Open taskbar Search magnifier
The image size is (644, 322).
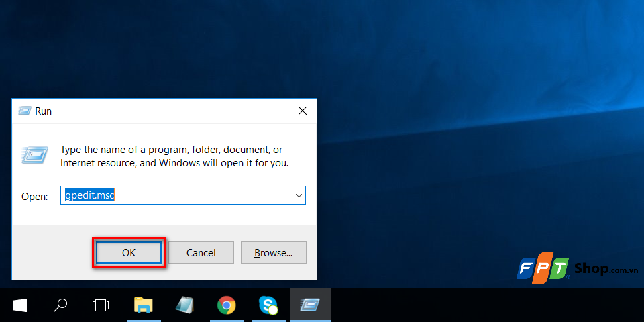pos(61,305)
